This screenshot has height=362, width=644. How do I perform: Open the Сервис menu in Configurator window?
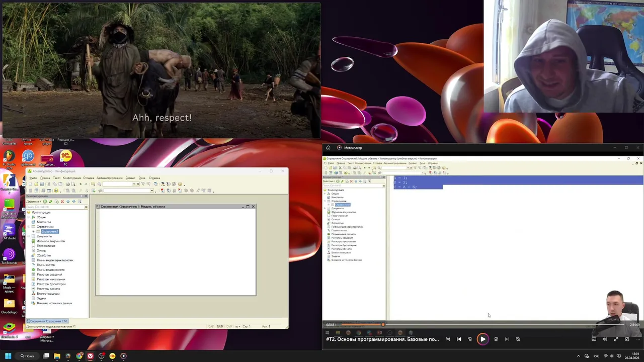(130, 178)
